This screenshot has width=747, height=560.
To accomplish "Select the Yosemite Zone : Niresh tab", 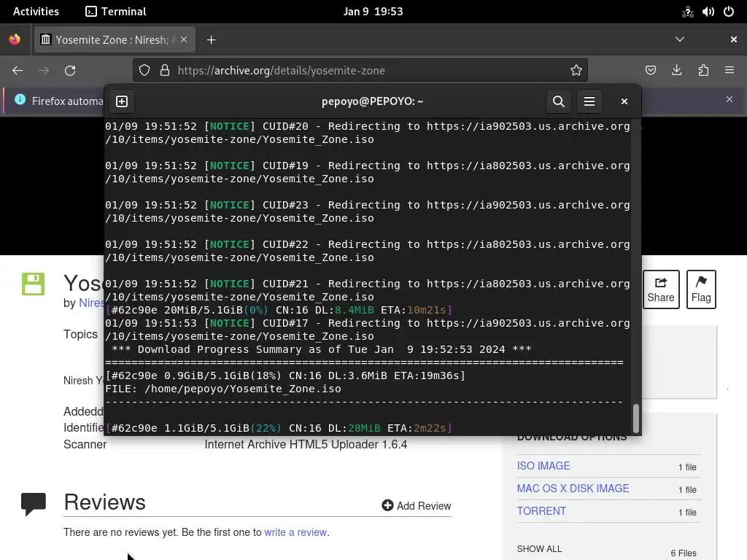I will pos(115,39).
